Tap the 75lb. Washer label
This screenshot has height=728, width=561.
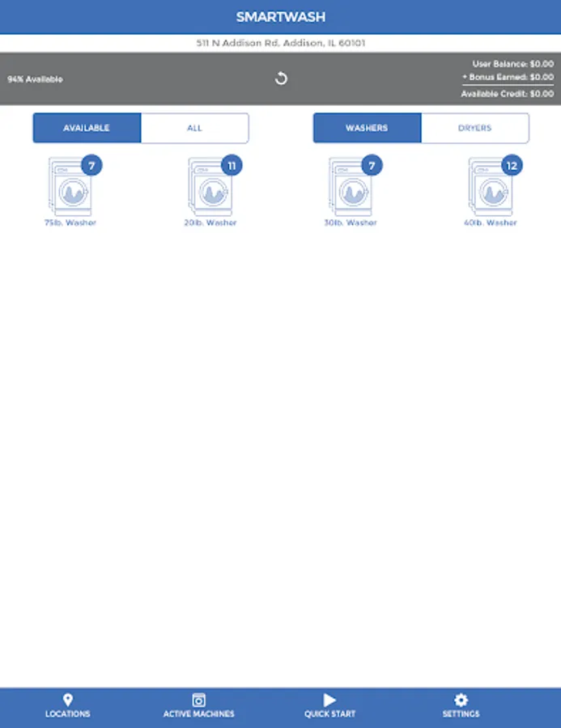[x=70, y=223]
